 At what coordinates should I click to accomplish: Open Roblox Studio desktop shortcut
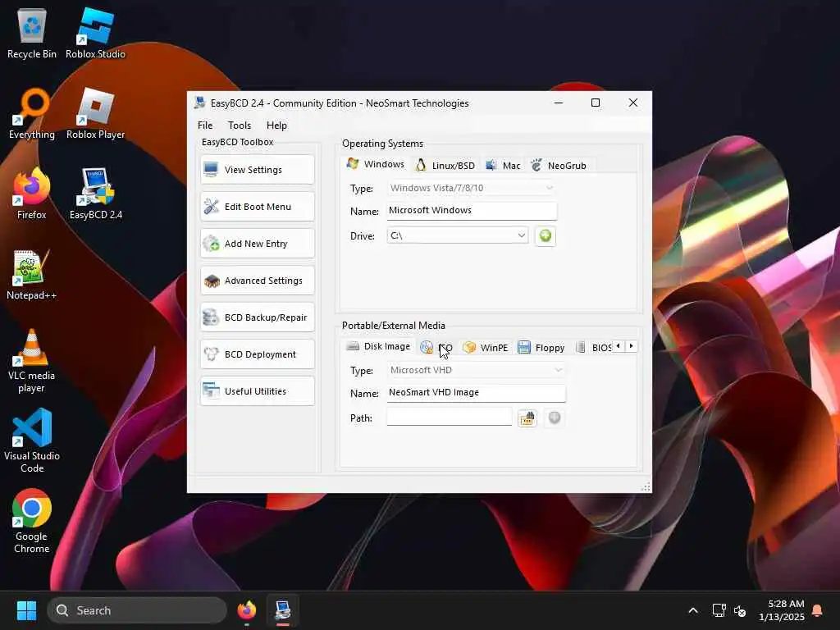tap(95, 34)
